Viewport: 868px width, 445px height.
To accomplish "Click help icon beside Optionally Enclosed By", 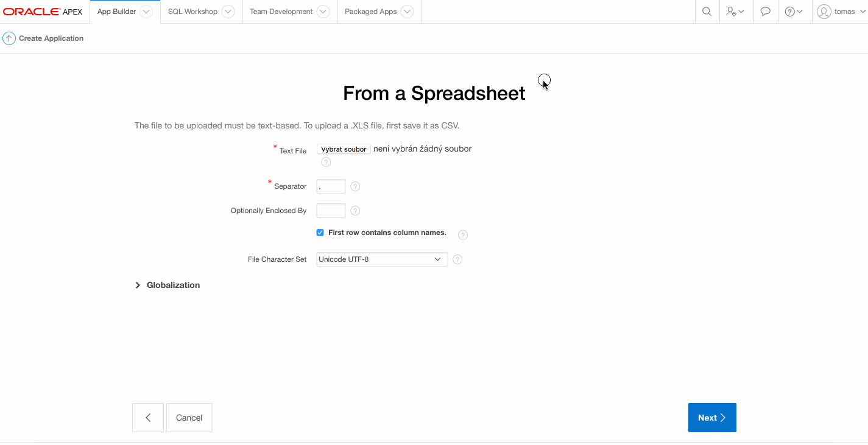I will click(355, 211).
